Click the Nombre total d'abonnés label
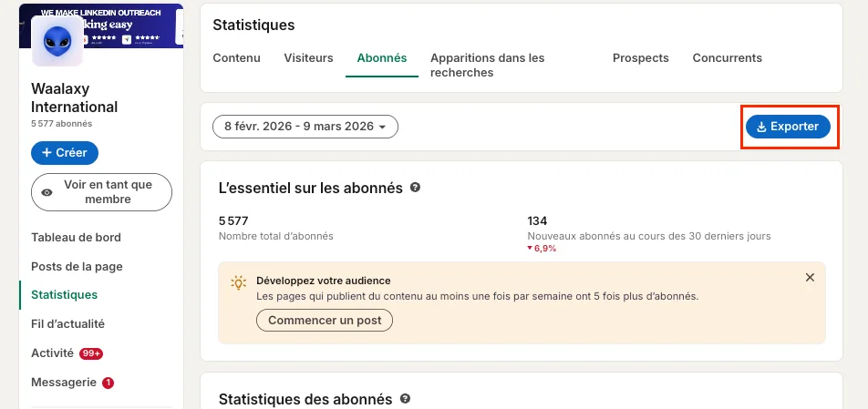The width and height of the screenshot is (868, 409). coord(276,236)
